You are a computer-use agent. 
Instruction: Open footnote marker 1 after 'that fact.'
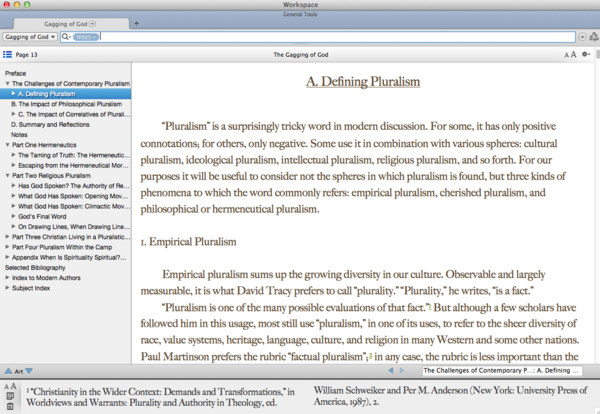tap(430, 306)
